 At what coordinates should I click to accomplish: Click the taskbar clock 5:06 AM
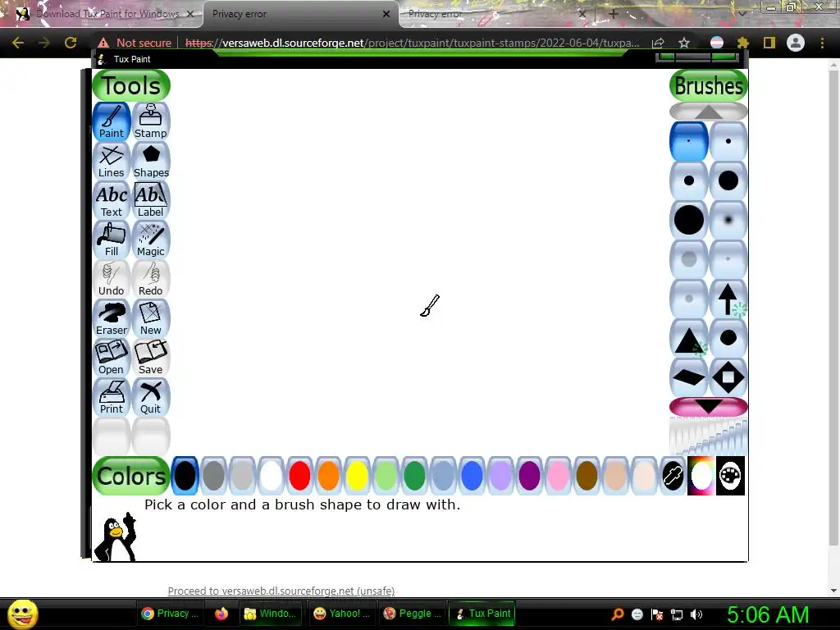pyautogui.click(x=768, y=614)
